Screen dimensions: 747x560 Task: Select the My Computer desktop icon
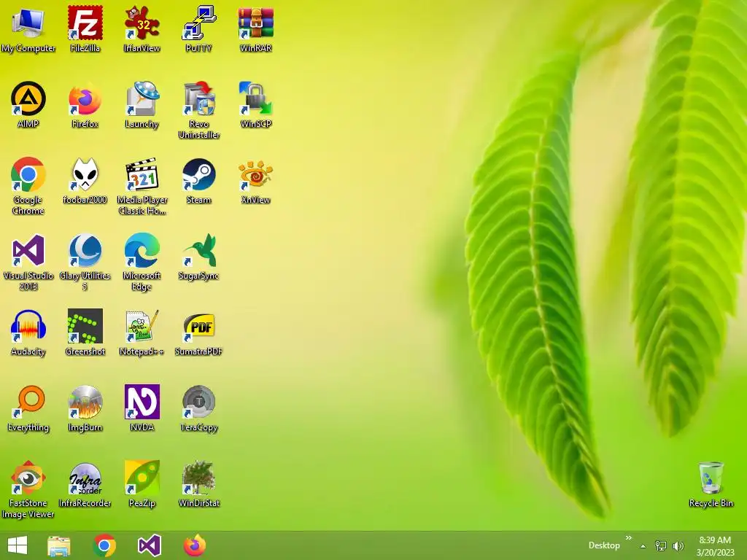28,28
